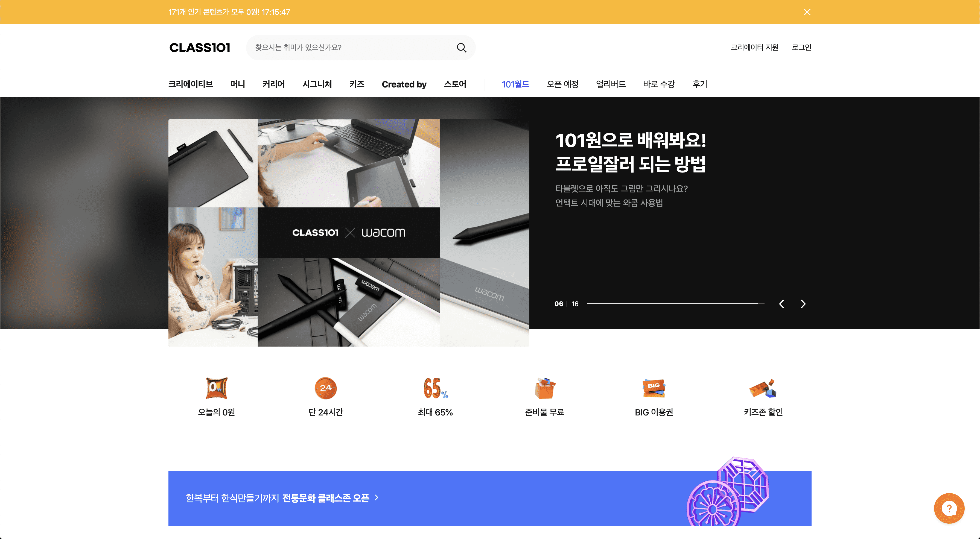Open the '크리에이터 지원' link
980x539 pixels.
[x=754, y=48]
